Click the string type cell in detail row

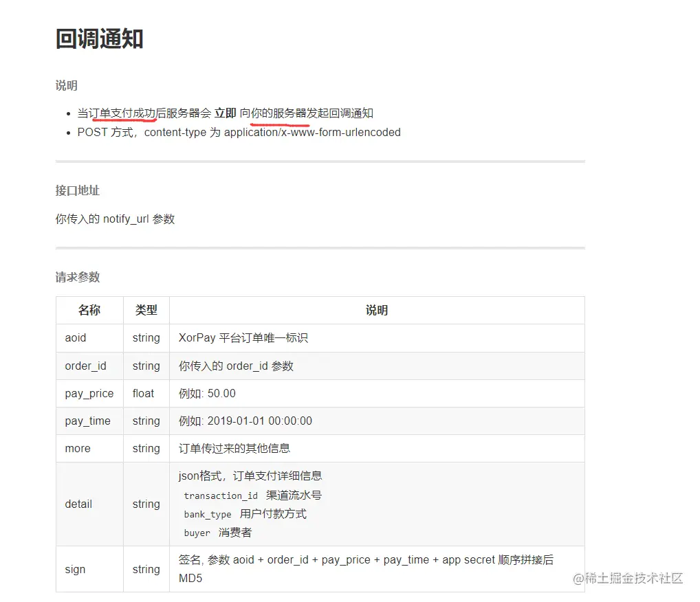tap(146, 504)
